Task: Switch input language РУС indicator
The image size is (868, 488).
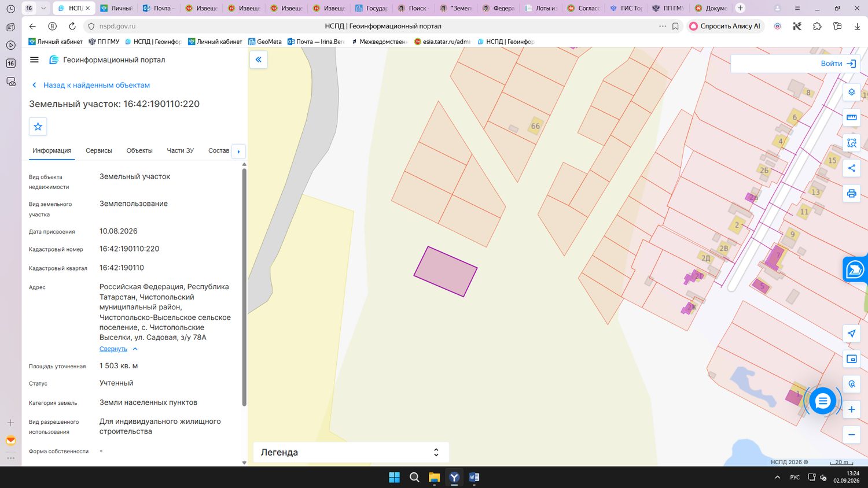Action: (x=795, y=477)
